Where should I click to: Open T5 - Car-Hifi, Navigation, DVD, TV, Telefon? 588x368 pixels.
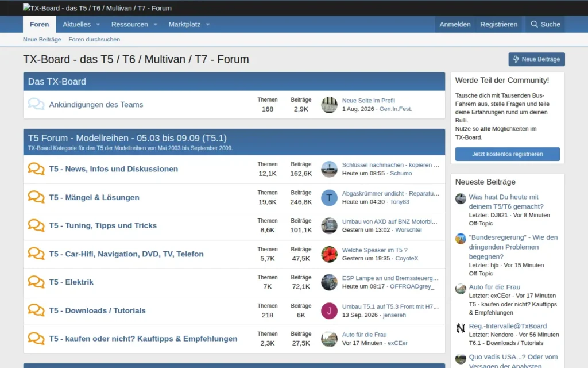click(126, 254)
